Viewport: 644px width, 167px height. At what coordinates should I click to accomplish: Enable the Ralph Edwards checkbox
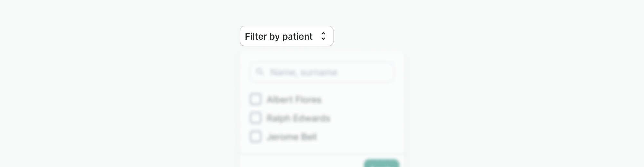point(256,118)
